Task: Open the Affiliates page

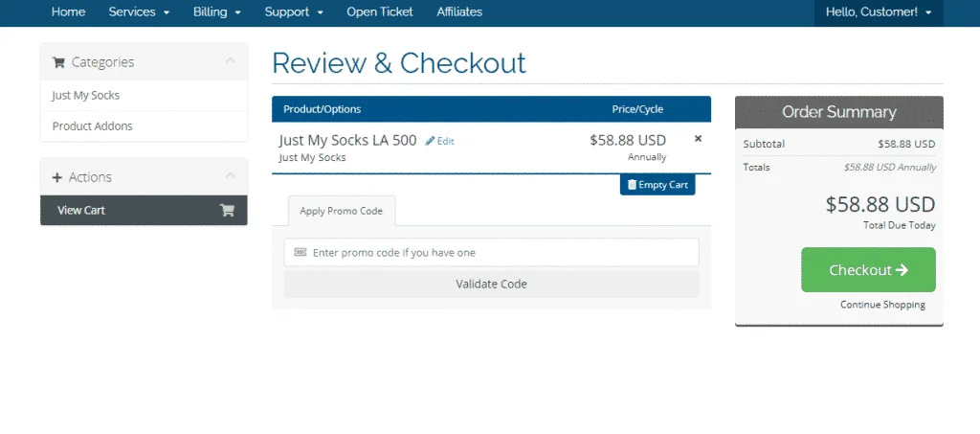Action: coord(459,12)
